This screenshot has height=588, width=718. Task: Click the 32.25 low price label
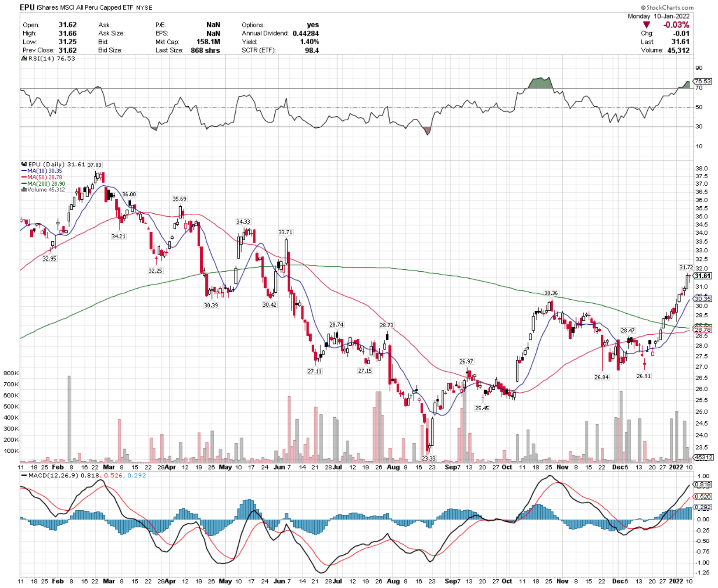point(155,271)
